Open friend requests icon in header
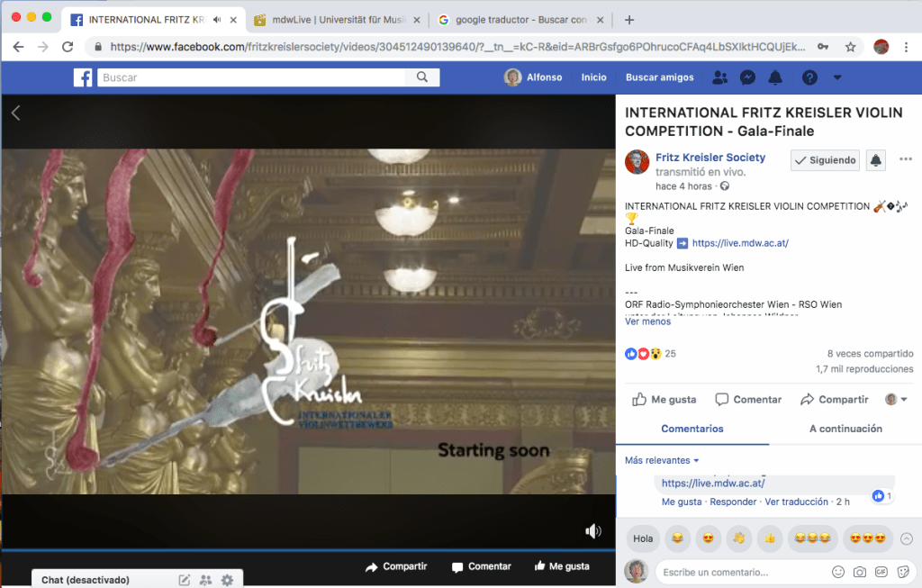Viewport: 922px width, 588px height. pos(719,77)
